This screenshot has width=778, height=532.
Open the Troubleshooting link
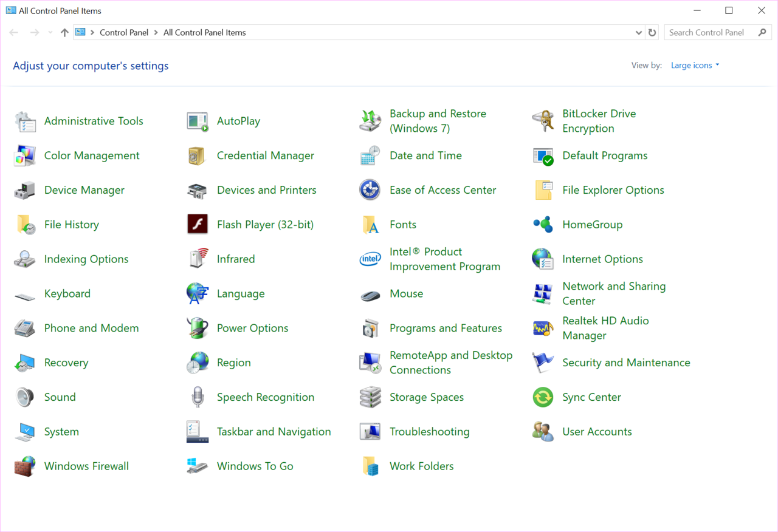(x=430, y=432)
